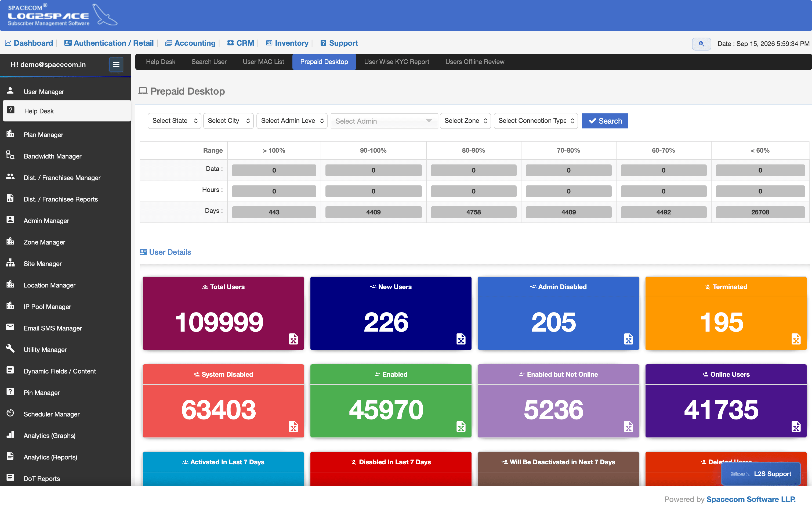Click the Utility Manager wrench icon
This screenshot has height=510, width=812.
pyautogui.click(x=10, y=349)
